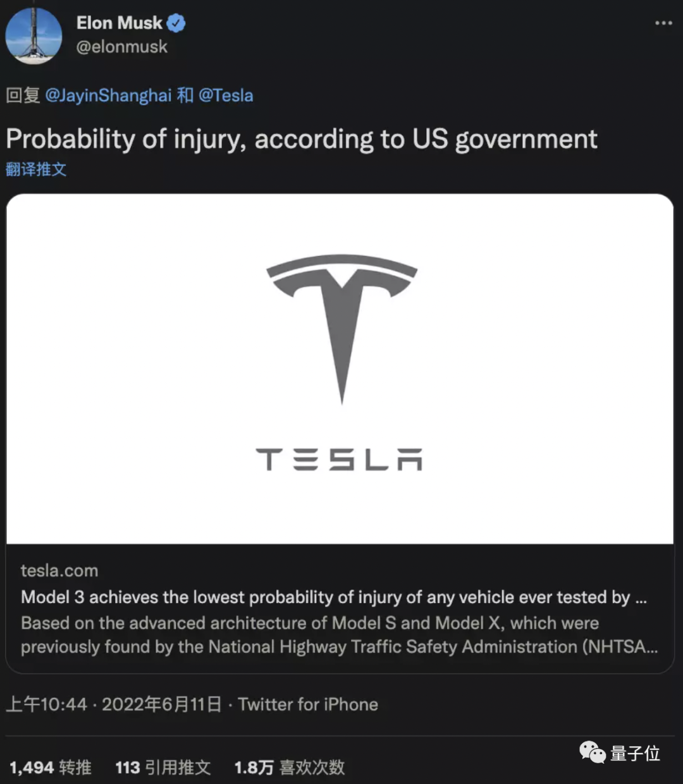
Task: Open the tweet options ellipsis menu
Action: tap(662, 23)
